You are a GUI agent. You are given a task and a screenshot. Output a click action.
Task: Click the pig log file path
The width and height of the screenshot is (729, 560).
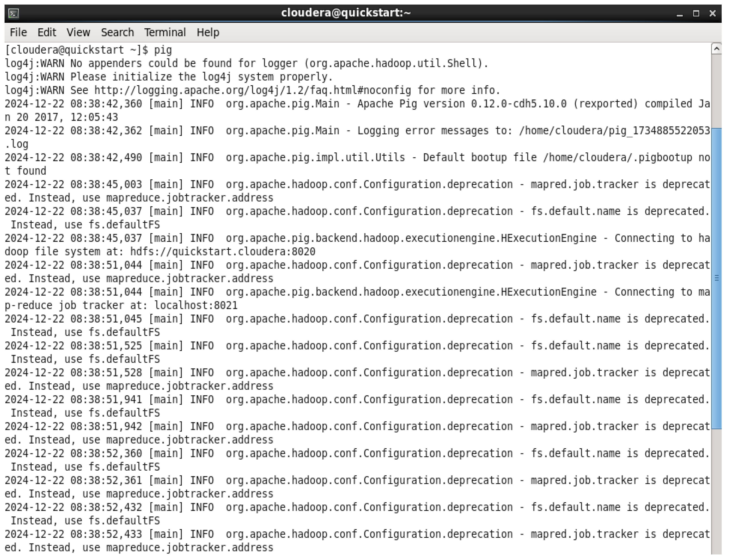tap(613, 130)
